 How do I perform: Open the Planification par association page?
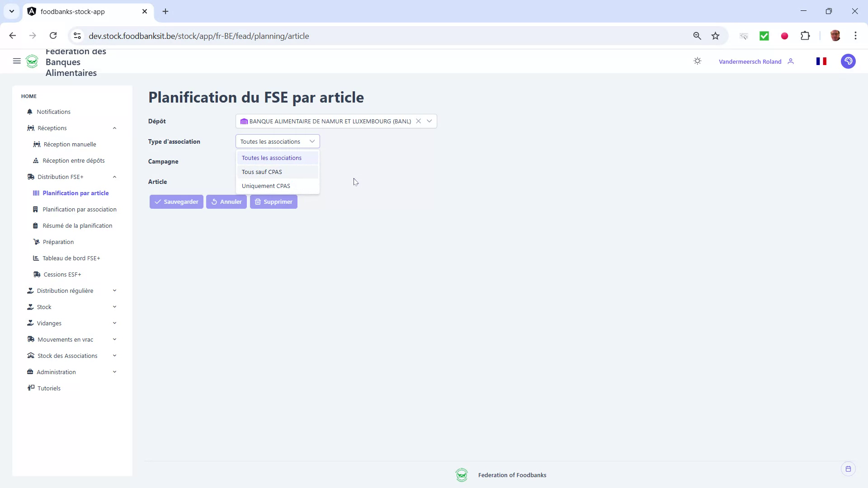pos(80,209)
